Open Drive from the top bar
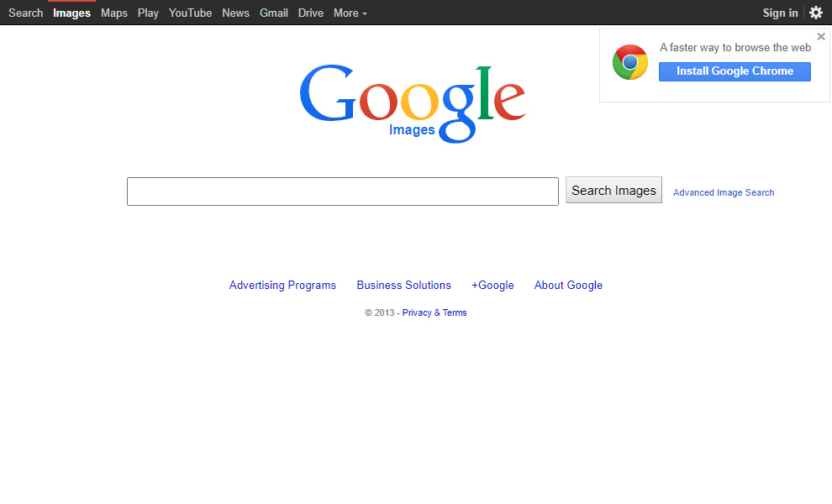Image resolution: width=832 pixels, height=504 pixels. (x=310, y=13)
